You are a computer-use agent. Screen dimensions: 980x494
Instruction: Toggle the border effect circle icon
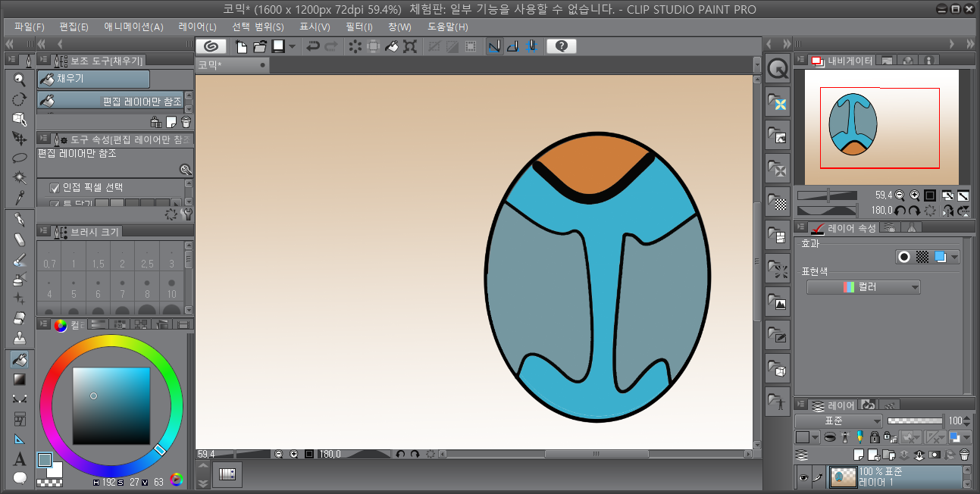click(x=903, y=257)
